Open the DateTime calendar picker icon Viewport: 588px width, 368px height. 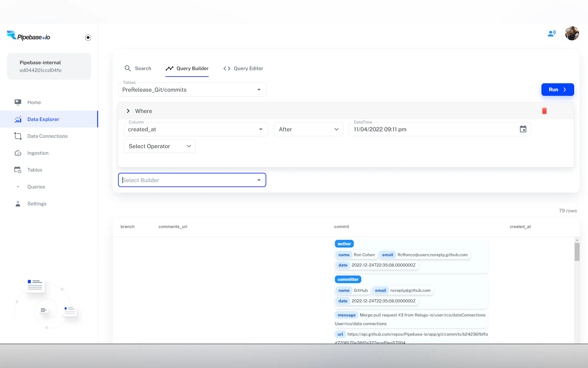point(523,129)
